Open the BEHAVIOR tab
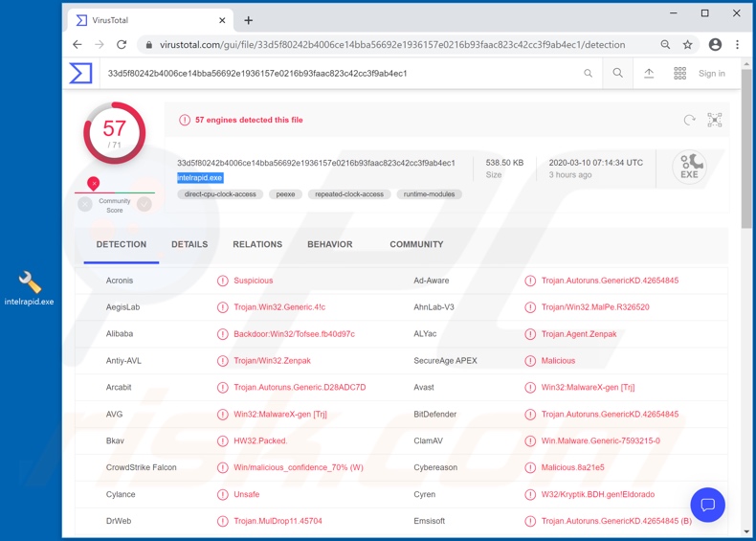The image size is (756, 541). (330, 244)
